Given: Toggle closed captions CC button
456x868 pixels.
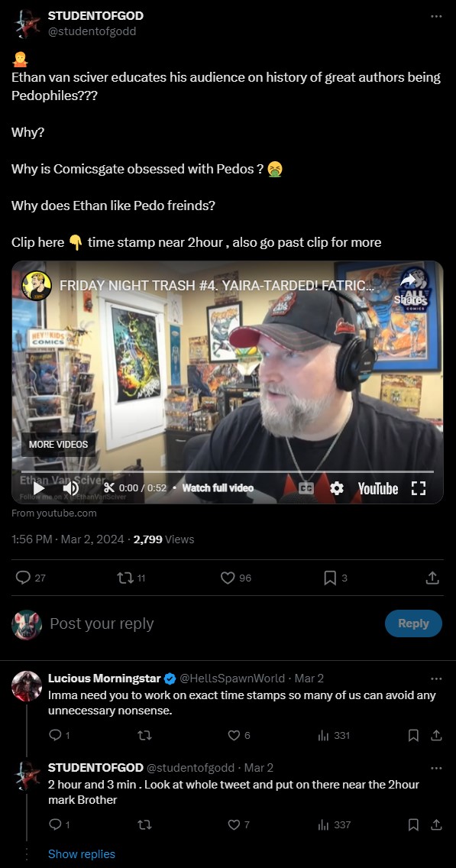Looking at the screenshot, I should [x=306, y=488].
